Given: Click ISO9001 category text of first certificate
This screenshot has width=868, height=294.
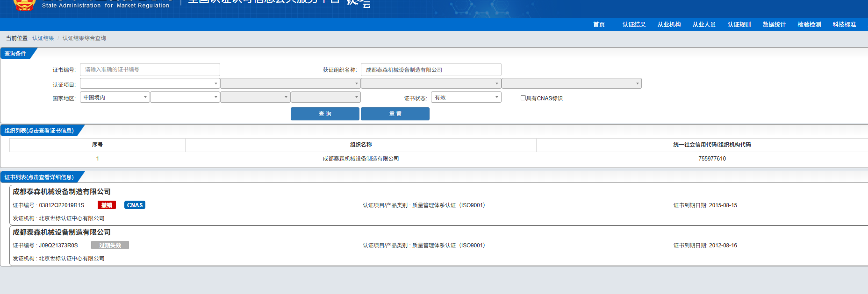Looking at the screenshot, I should (424, 205).
